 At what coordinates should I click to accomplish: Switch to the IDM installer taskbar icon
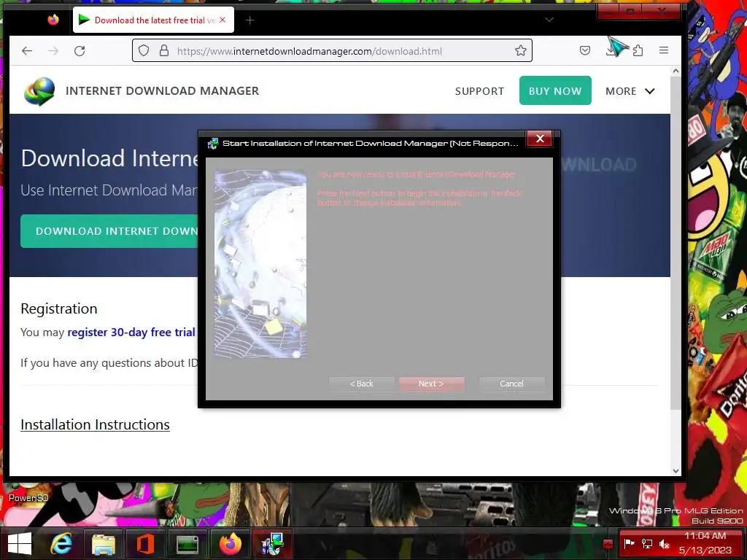271,543
